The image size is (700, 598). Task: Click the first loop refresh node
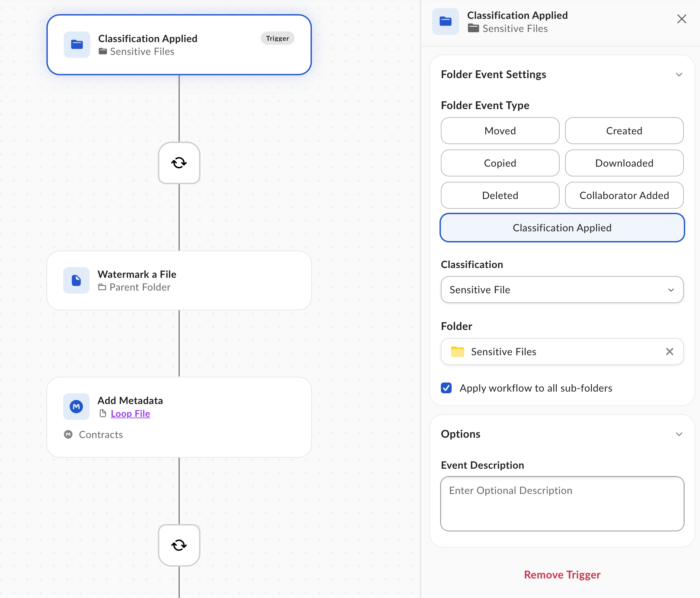coord(179,163)
